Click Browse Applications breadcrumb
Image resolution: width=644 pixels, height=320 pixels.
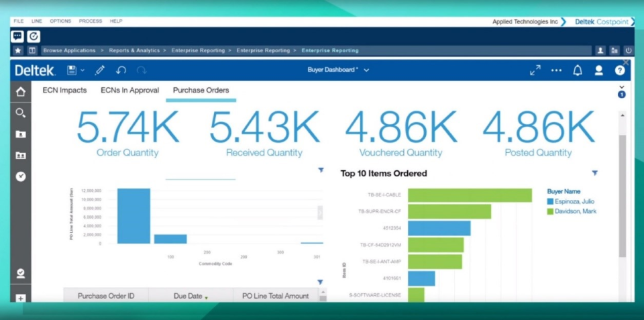point(69,50)
